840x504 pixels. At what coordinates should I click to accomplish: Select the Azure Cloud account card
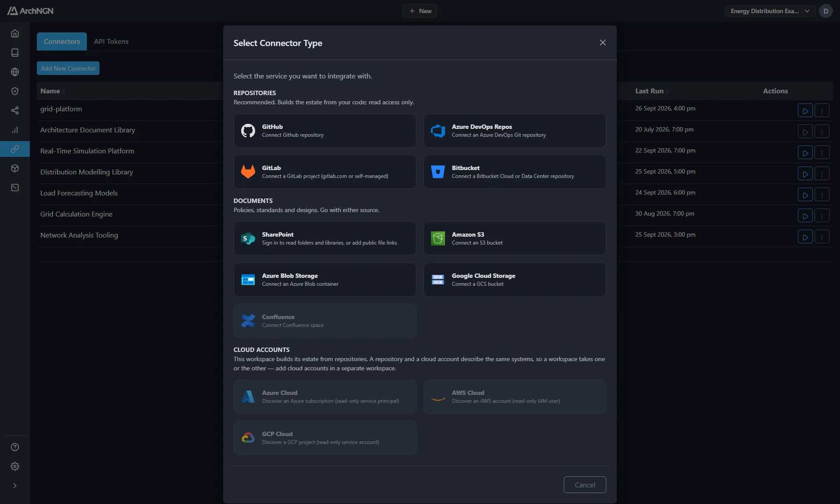tap(325, 397)
